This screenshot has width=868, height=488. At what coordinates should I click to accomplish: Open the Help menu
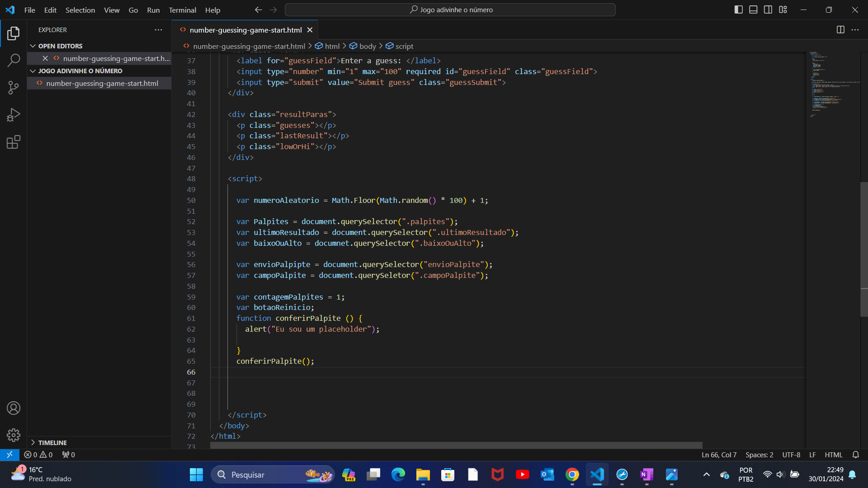tap(212, 10)
